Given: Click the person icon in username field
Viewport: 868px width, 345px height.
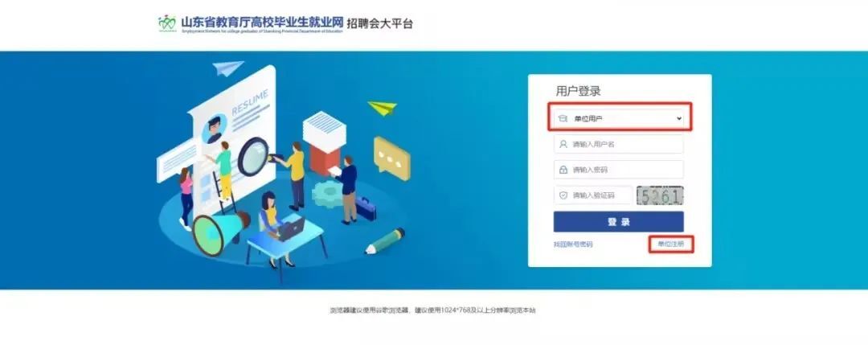Looking at the screenshot, I should click(x=563, y=144).
